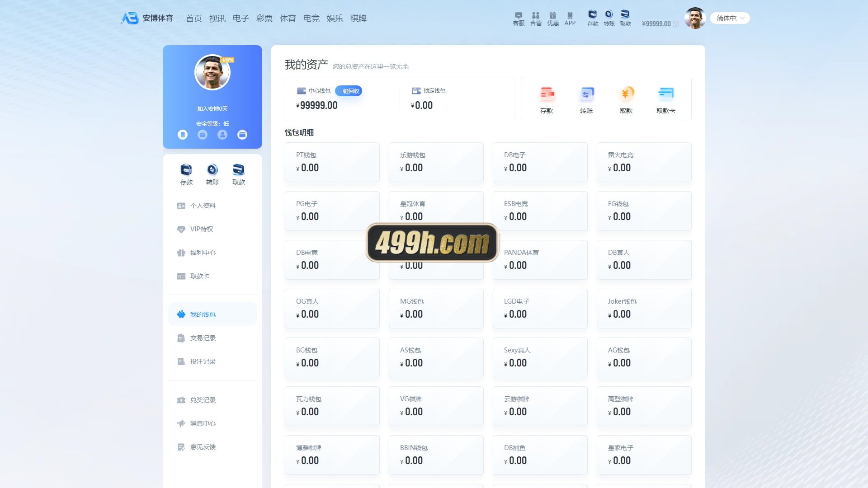Click the identity verification icon in profile card
This screenshot has width=868, height=488.
coord(222,135)
